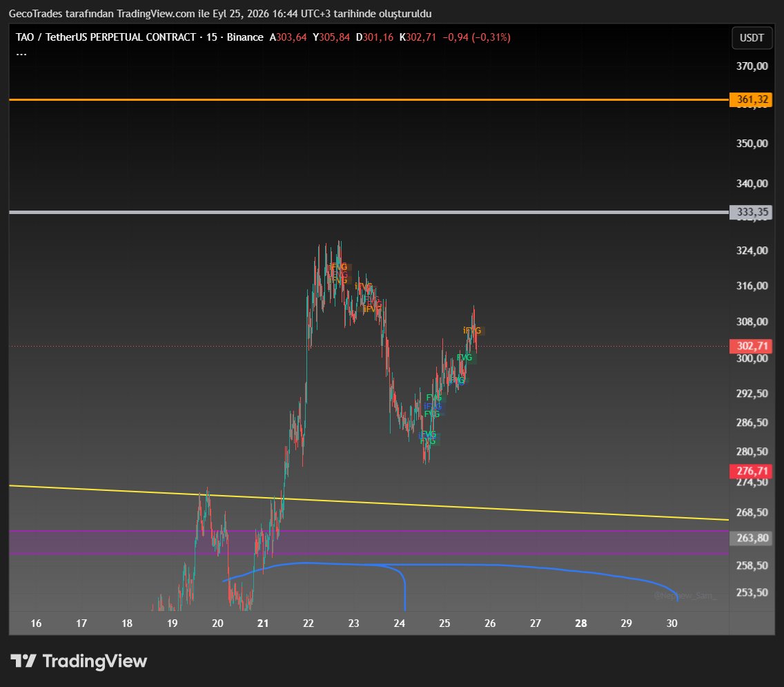Click date '20' on the time axis
Image resolution: width=784 pixels, height=687 pixels.
click(217, 623)
